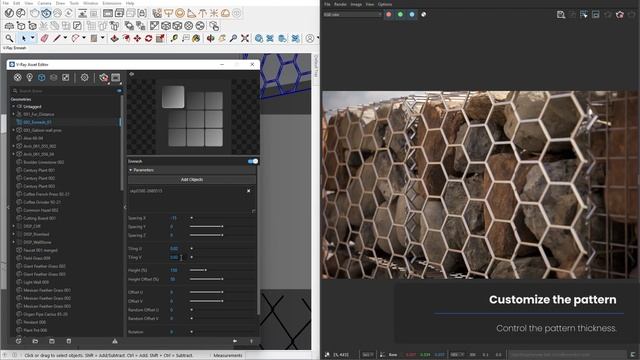The width and height of the screenshot is (640, 360).
Task: Expand the 003_Gabion wall item arrow
Action: 13,130
